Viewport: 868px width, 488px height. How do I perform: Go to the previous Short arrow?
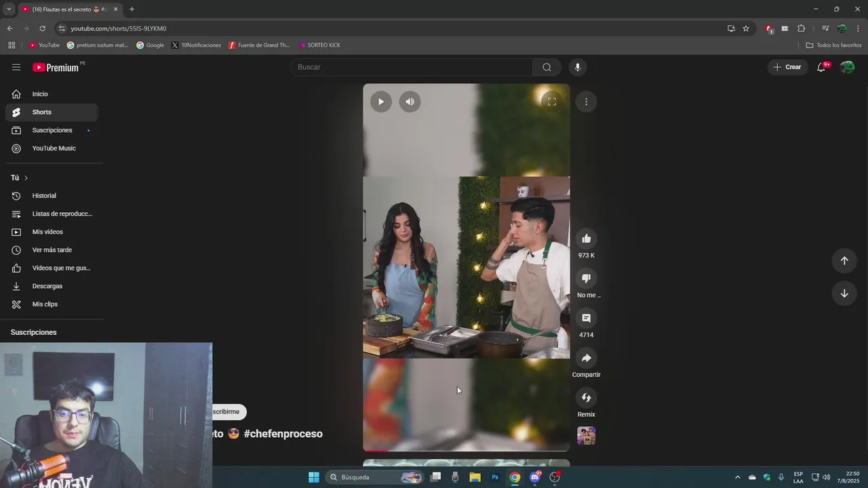(844, 261)
